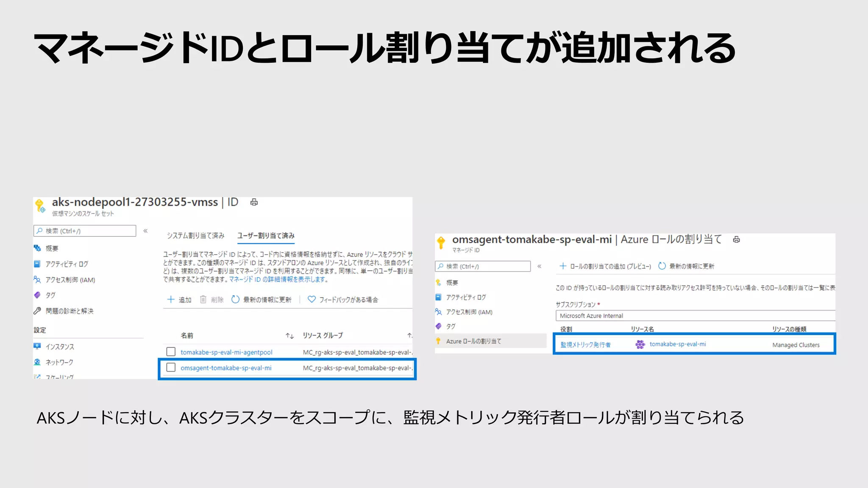Click the key icon next to aks-nodepool1 title
Image resolution: width=868 pixels, height=488 pixels.
[x=40, y=205]
